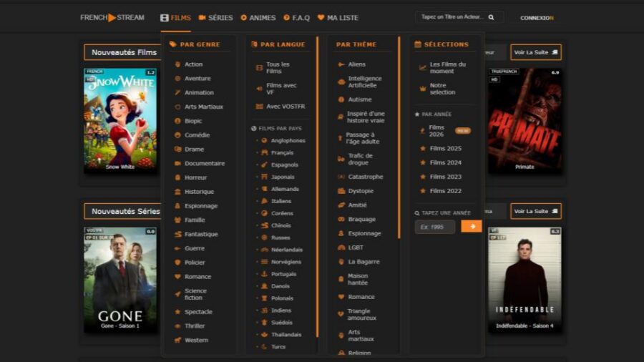Go to Ma Liste
644x362 pixels.
(338, 18)
